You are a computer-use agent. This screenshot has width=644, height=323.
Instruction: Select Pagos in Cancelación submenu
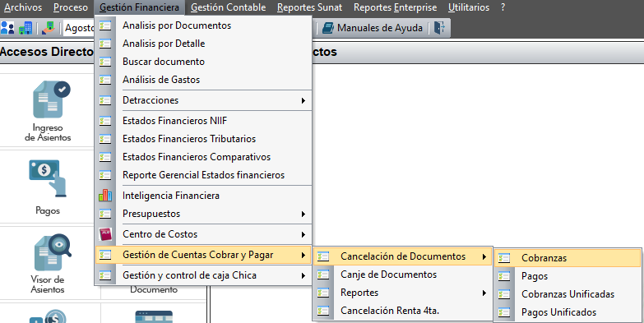568,276
